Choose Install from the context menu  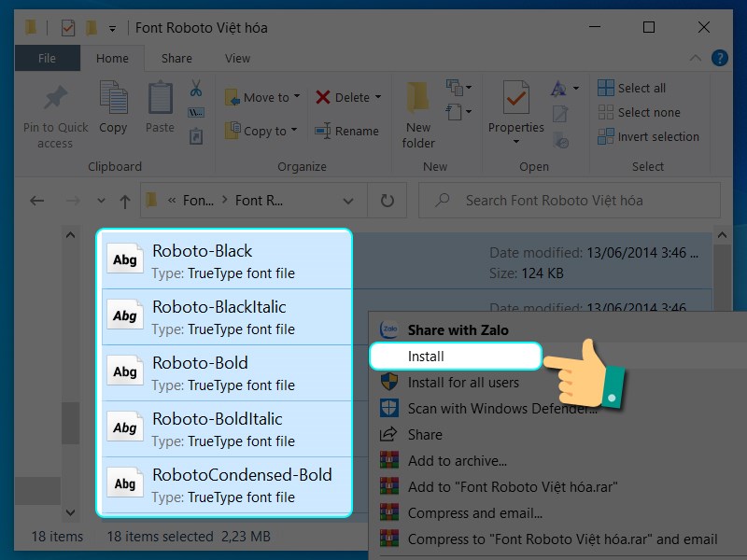click(x=456, y=357)
